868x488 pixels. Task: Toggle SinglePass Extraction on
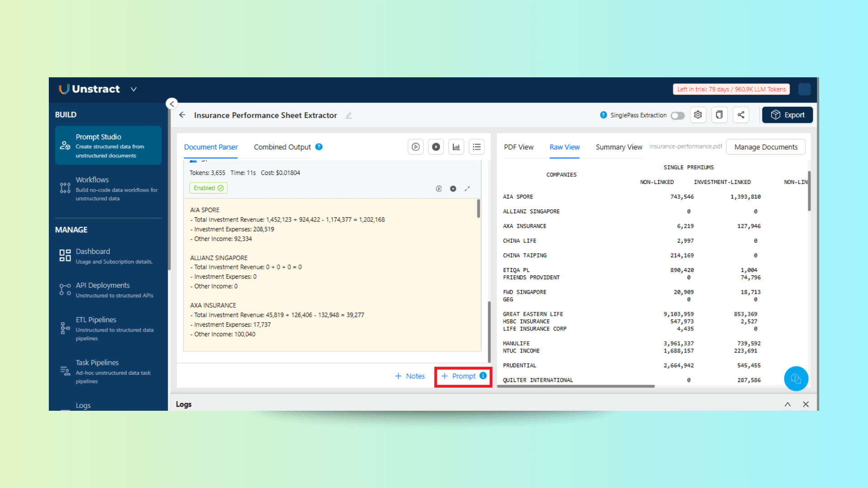(x=677, y=115)
